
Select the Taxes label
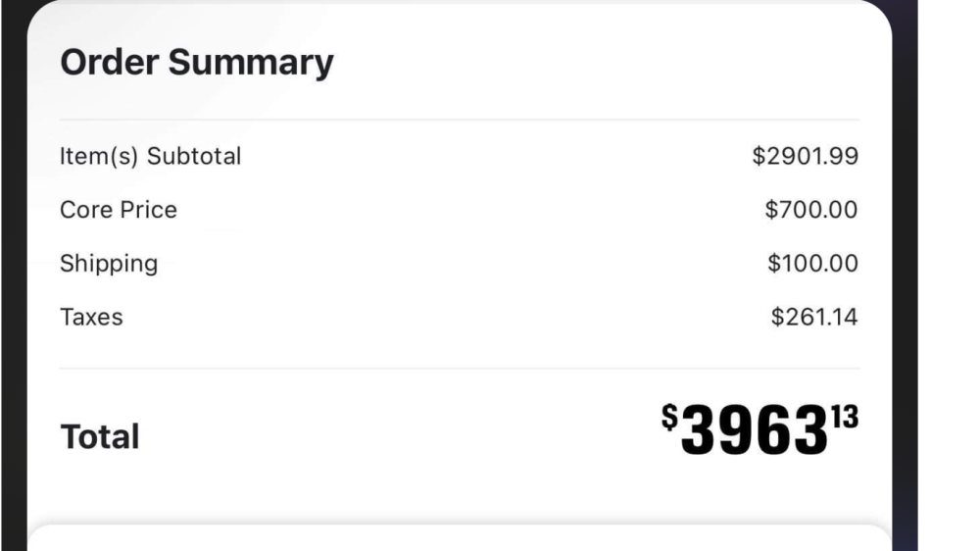click(91, 318)
